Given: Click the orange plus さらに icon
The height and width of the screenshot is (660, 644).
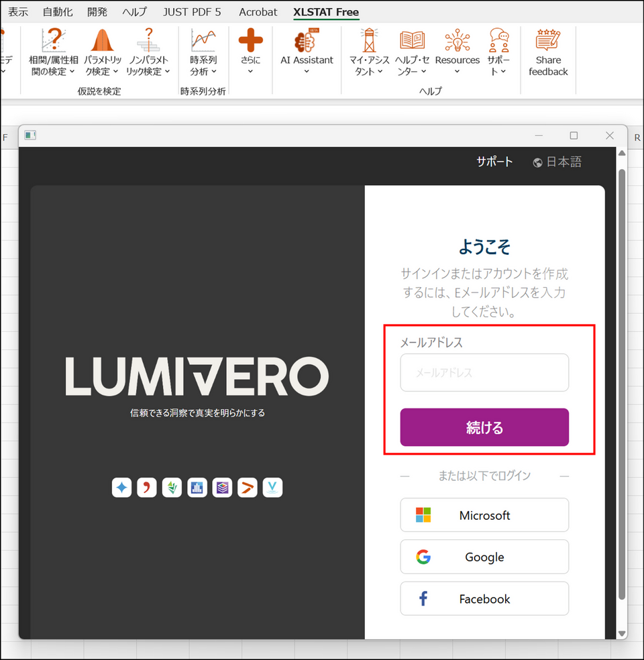Looking at the screenshot, I should coord(250,40).
